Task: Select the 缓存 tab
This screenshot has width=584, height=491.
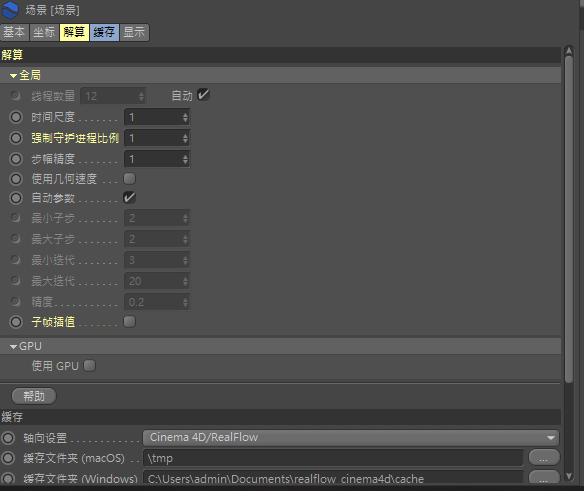Action: click(104, 32)
